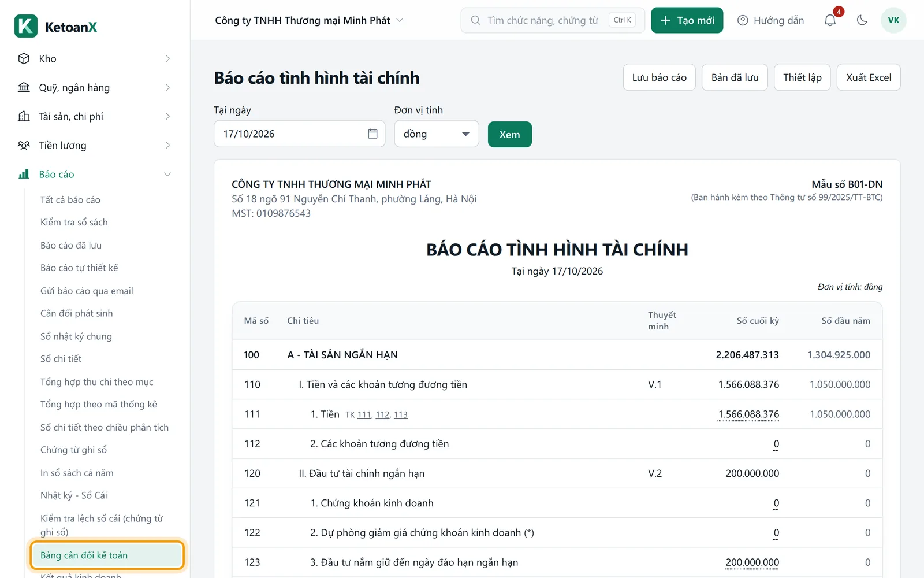Image resolution: width=924 pixels, height=578 pixels.
Task: Click the Kho box icon
Action: [24, 58]
